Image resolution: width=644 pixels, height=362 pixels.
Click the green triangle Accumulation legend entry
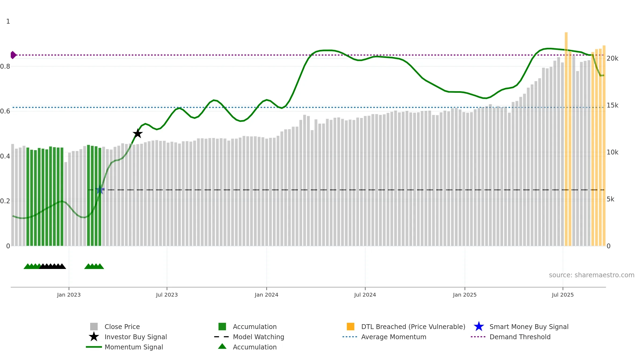[x=247, y=347]
